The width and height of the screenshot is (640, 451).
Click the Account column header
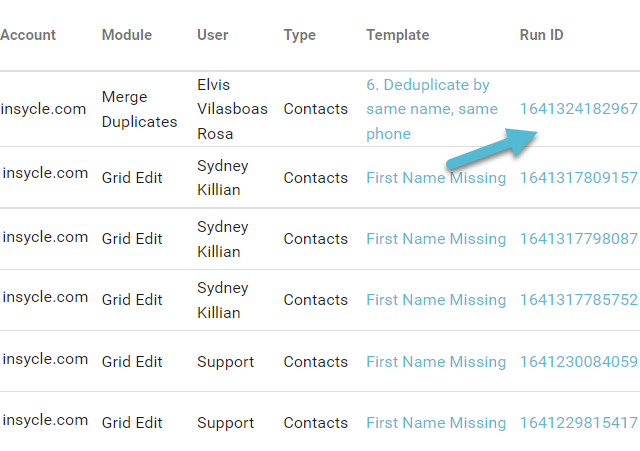coord(28,35)
